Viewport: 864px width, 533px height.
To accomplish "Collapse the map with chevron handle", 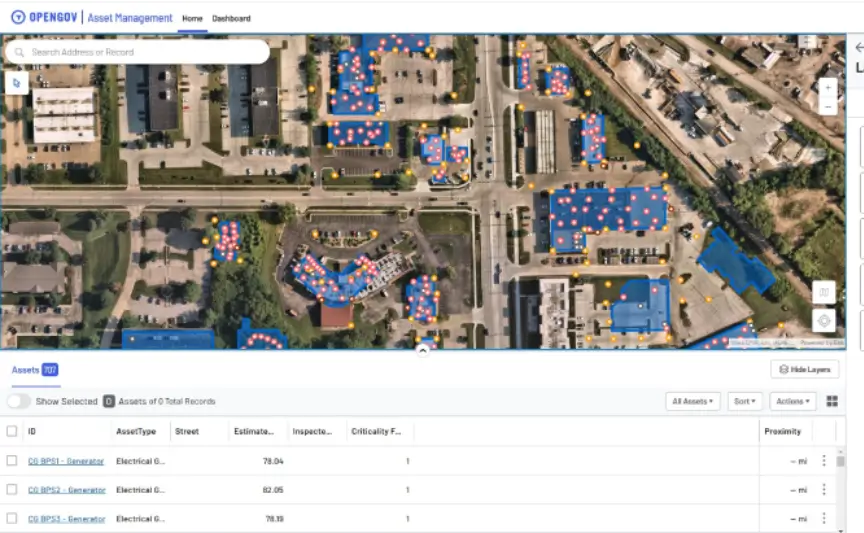I will tap(423, 350).
